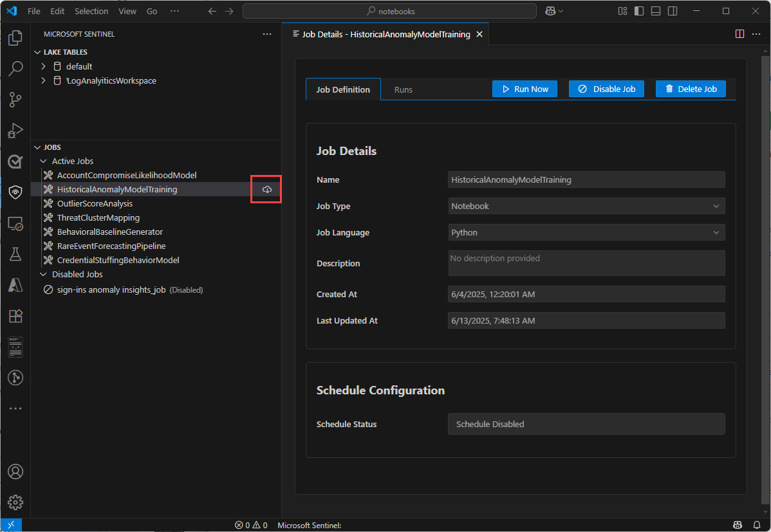Click the notebooks command center search box
Screen dimensions: 771x532
pyautogui.click(x=389, y=11)
